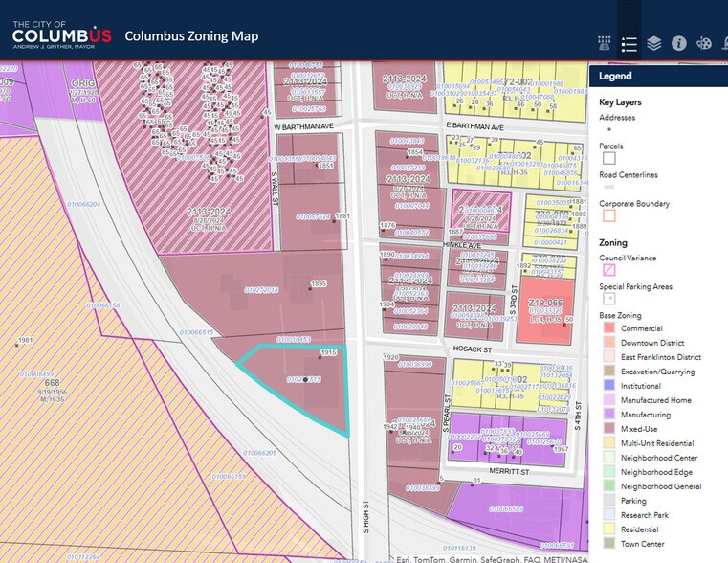Click the City of Columbus logo
The image size is (728, 563).
62,34
